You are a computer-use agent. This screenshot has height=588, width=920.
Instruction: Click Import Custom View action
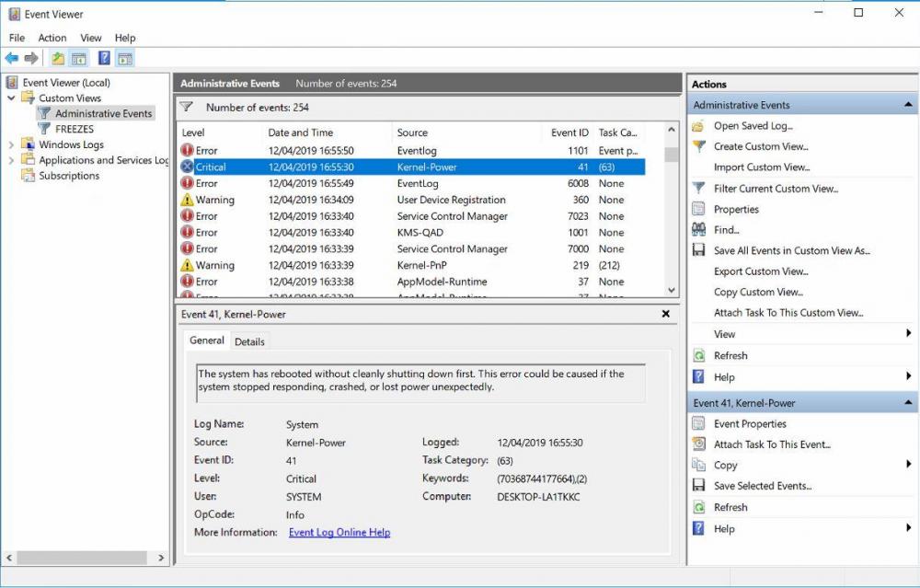point(762,167)
